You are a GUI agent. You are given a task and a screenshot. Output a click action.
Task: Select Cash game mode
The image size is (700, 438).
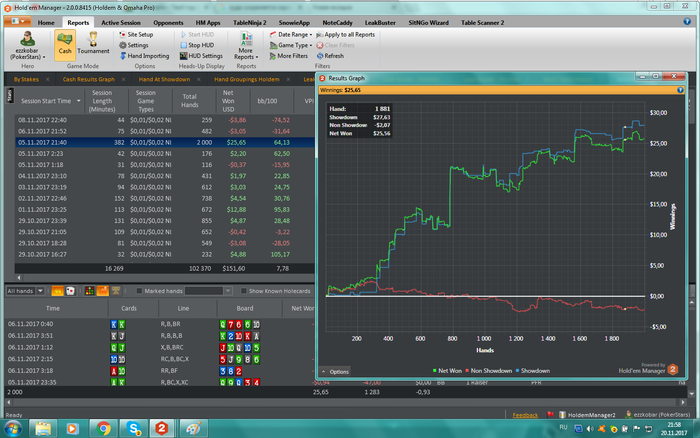65,44
